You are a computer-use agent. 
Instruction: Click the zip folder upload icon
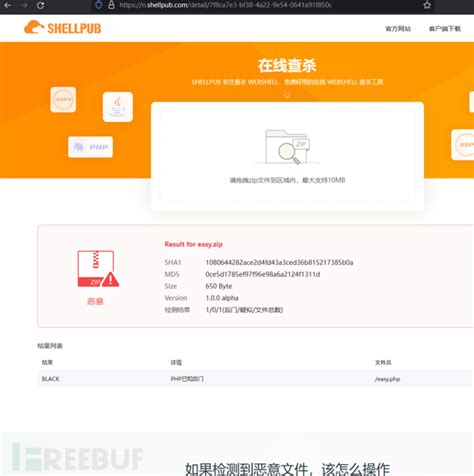point(287,147)
